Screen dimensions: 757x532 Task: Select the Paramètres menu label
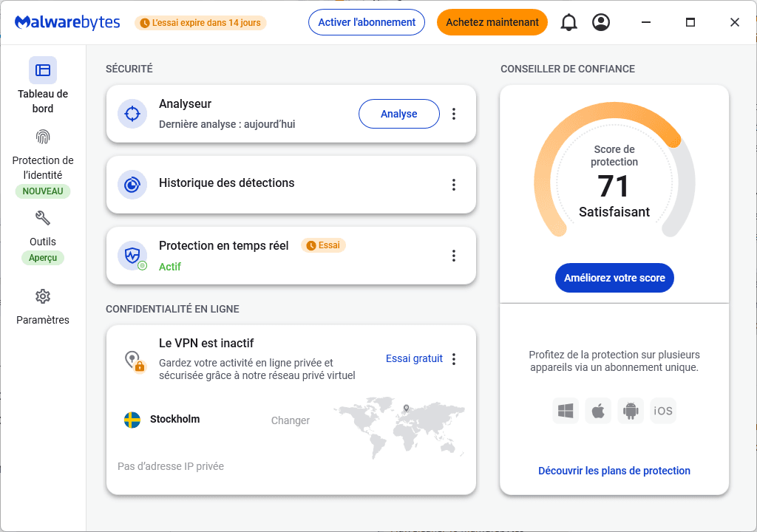(x=42, y=320)
